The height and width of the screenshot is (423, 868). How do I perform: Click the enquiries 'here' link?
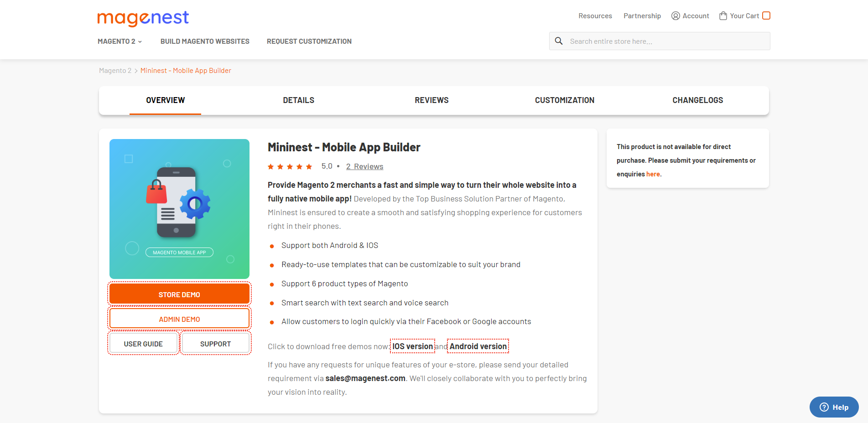[x=653, y=174]
